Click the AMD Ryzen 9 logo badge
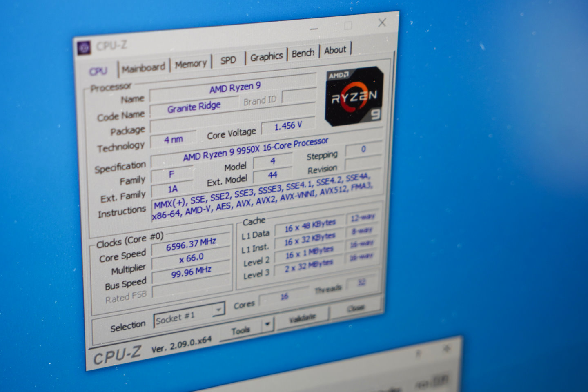The width and height of the screenshot is (588, 392). coord(354,96)
